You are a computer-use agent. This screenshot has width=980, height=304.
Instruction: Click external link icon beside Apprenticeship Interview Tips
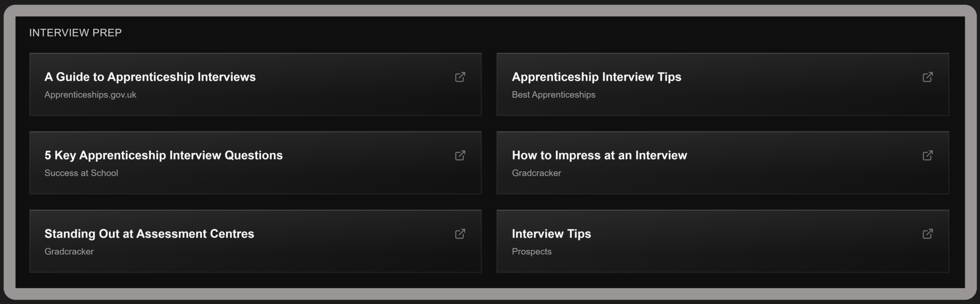coord(928,77)
